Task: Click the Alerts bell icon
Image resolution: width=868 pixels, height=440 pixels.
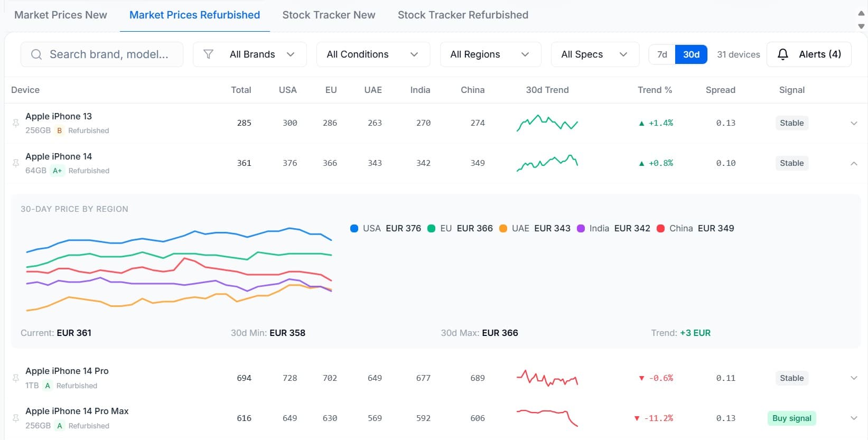Action: (x=783, y=54)
